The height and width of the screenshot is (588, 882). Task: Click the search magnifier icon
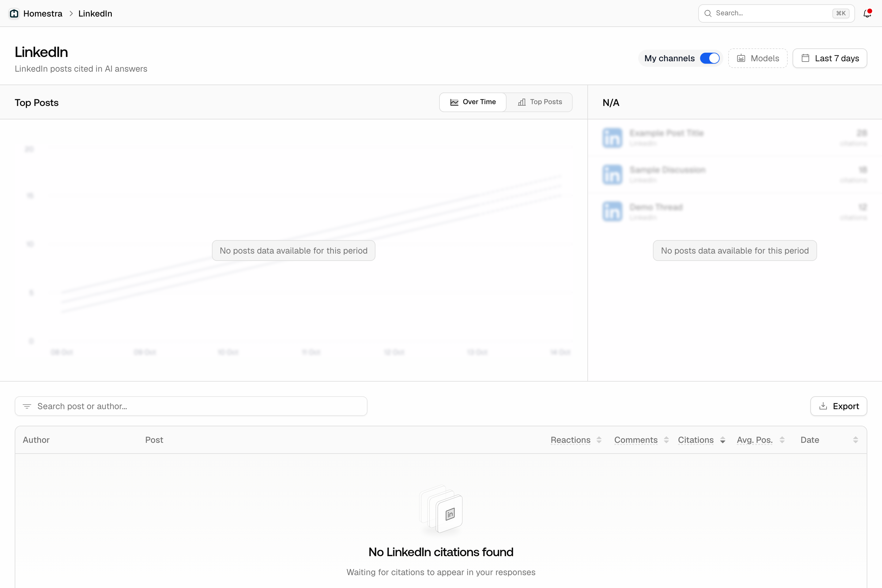[708, 13]
